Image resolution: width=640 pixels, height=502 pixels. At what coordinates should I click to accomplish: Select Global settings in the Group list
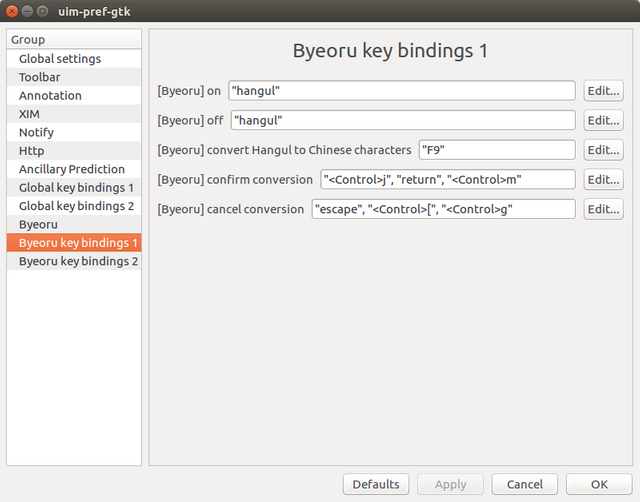(60, 59)
